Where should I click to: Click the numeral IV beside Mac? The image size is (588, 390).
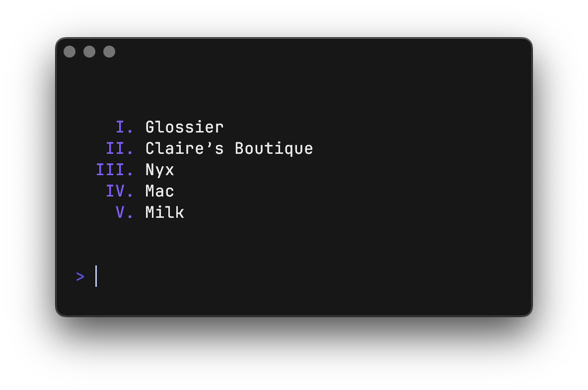click(x=118, y=191)
